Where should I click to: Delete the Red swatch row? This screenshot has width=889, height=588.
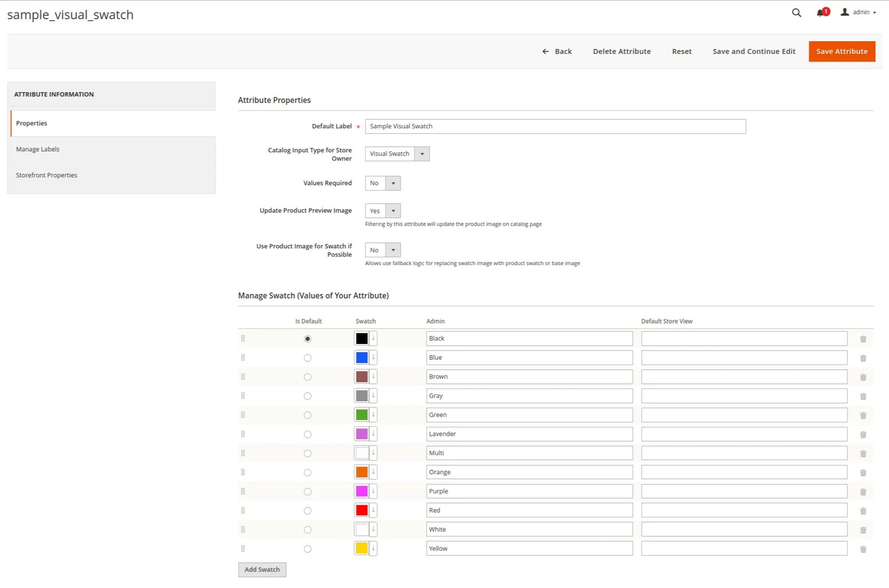coord(863,511)
